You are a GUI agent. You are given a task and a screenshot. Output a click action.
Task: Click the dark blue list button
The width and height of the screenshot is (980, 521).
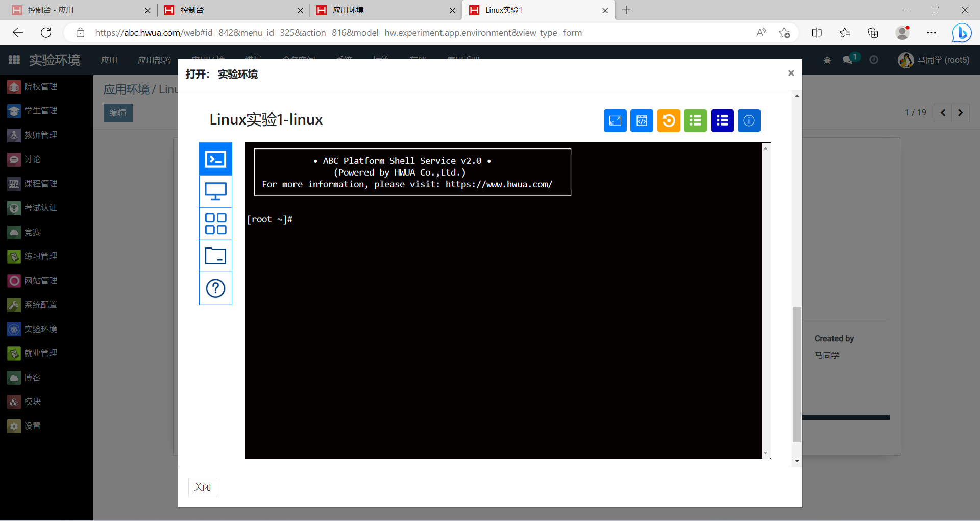click(722, 121)
